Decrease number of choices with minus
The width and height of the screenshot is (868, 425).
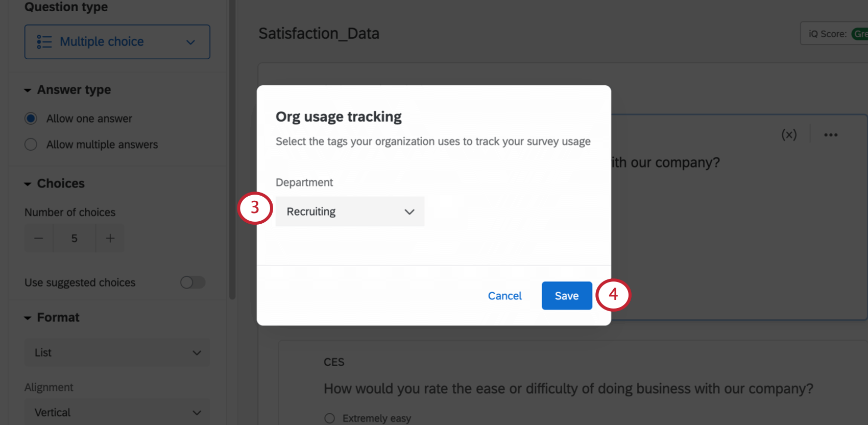[x=39, y=239]
